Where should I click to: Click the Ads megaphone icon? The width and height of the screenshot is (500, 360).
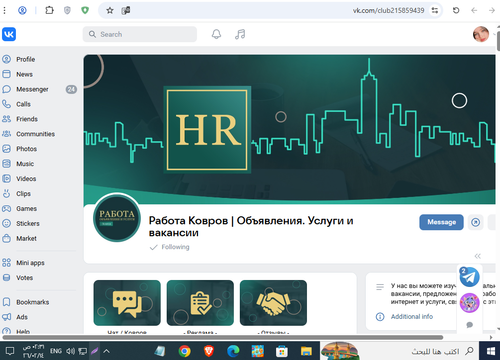(x=6, y=317)
